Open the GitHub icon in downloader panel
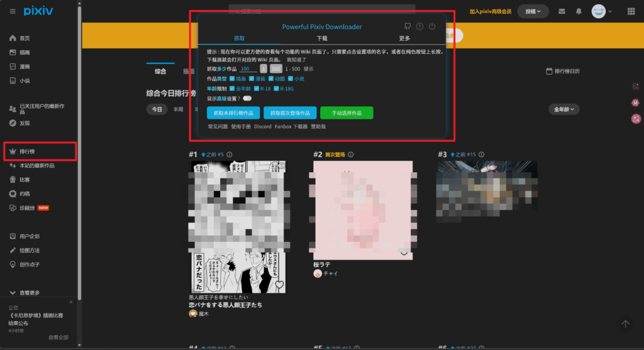Image resolution: width=644 pixels, height=350 pixels. (x=407, y=26)
